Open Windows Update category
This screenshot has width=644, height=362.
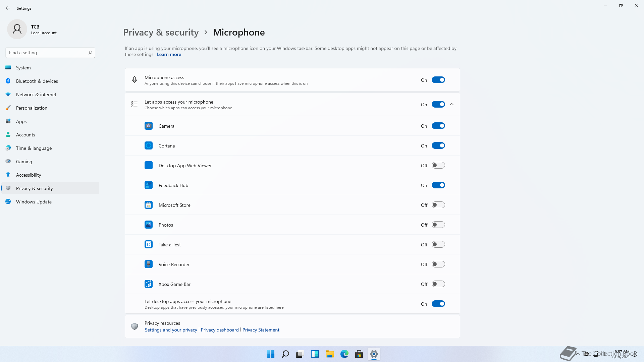pyautogui.click(x=50, y=202)
